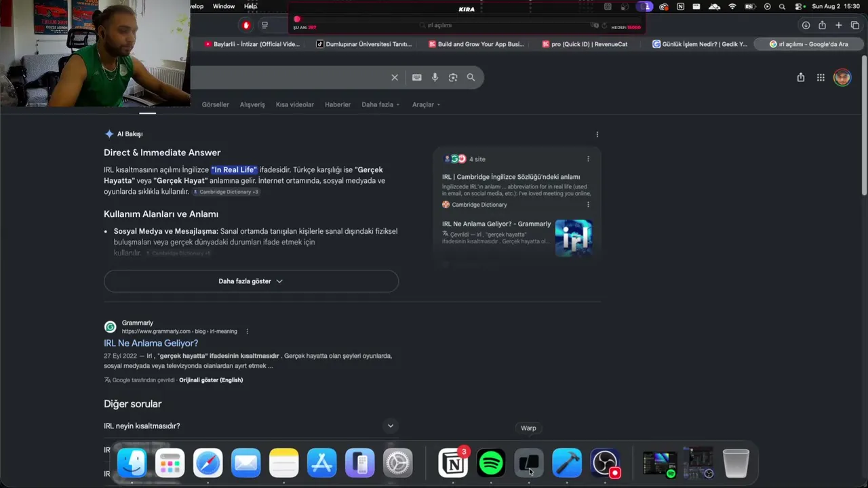Viewport: 868px width, 488px height.
Task: Submit the search with the magnifier icon
Action: coord(471,77)
